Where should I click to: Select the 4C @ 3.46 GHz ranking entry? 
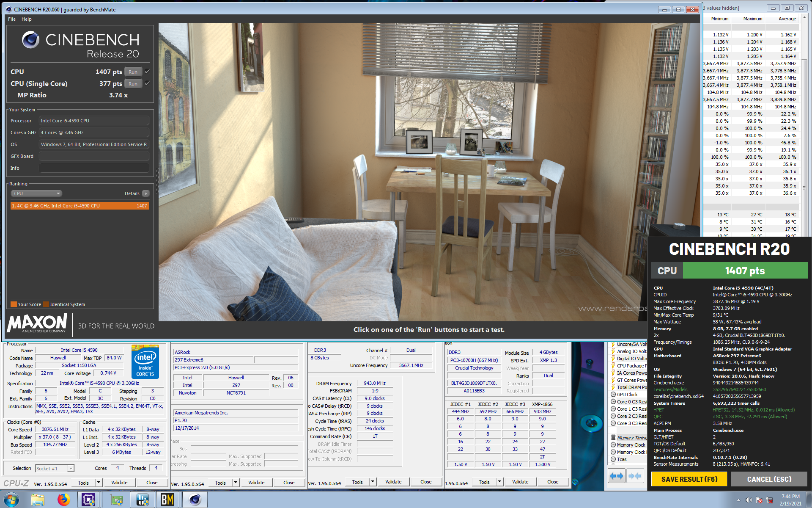point(80,206)
